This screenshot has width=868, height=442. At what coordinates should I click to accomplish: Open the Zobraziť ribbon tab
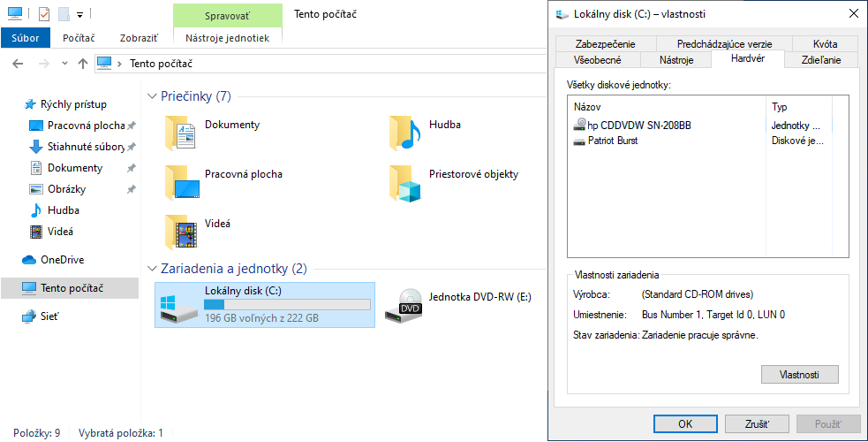(139, 38)
